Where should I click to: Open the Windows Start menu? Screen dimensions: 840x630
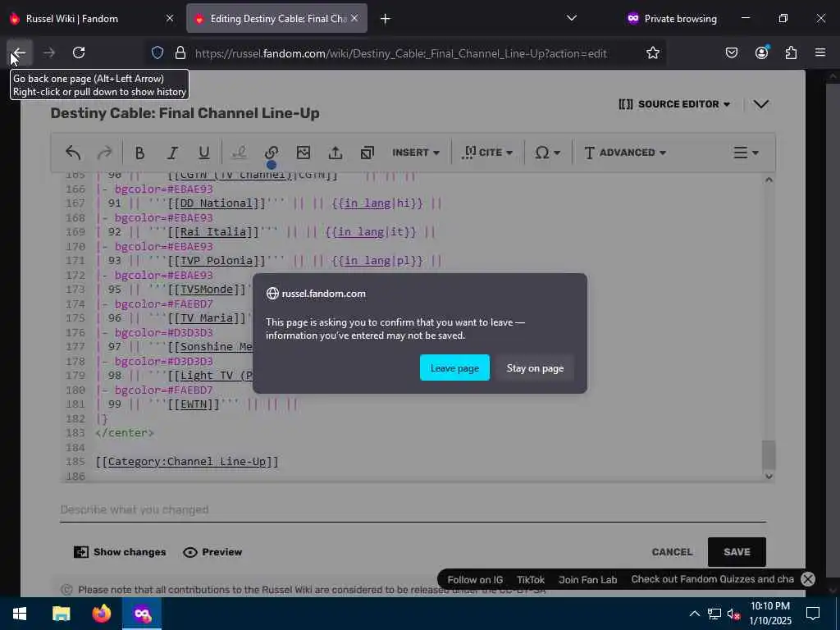pyautogui.click(x=20, y=614)
